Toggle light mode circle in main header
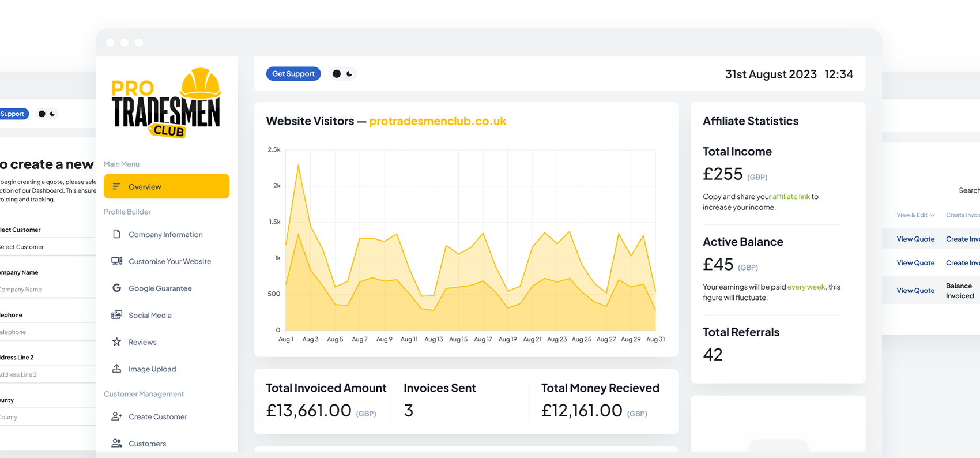The width and height of the screenshot is (980, 458). pyautogui.click(x=337, y=74)
